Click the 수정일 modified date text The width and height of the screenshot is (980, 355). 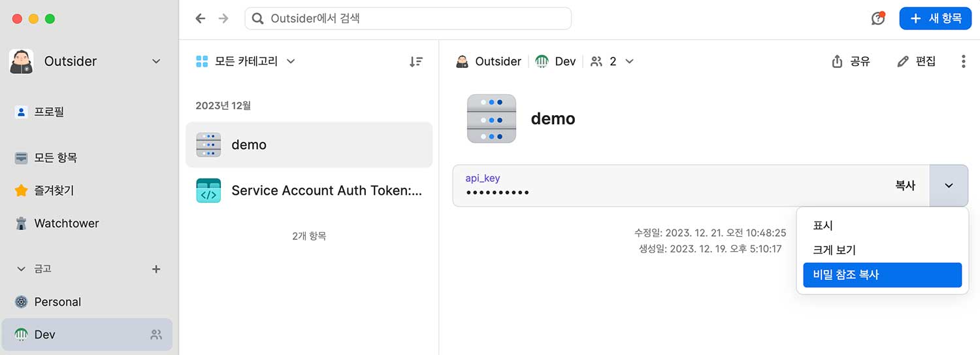click(x=710, y=233)
